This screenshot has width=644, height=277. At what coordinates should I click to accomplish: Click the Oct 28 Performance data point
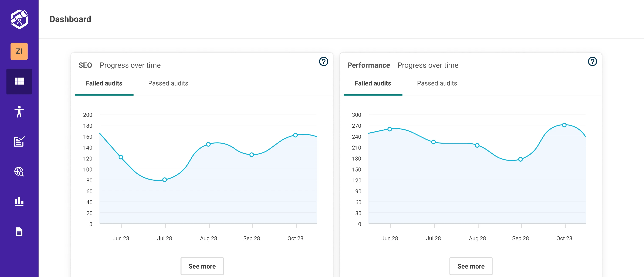(564, 125)
